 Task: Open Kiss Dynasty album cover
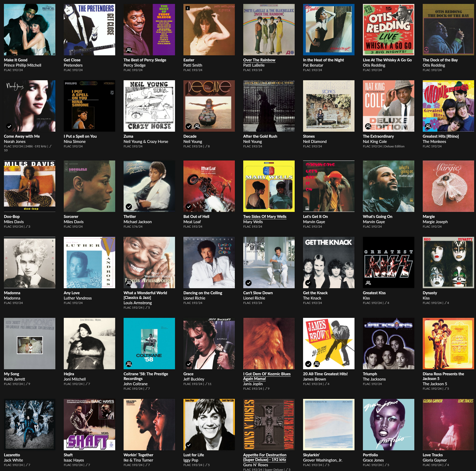pyautogui.click(x=448, y=263)
